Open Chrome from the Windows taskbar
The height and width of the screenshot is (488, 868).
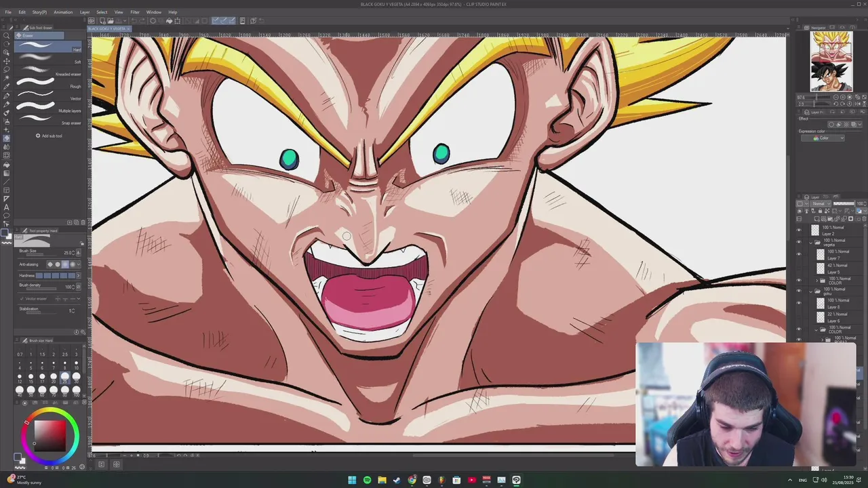coord(412,480)
